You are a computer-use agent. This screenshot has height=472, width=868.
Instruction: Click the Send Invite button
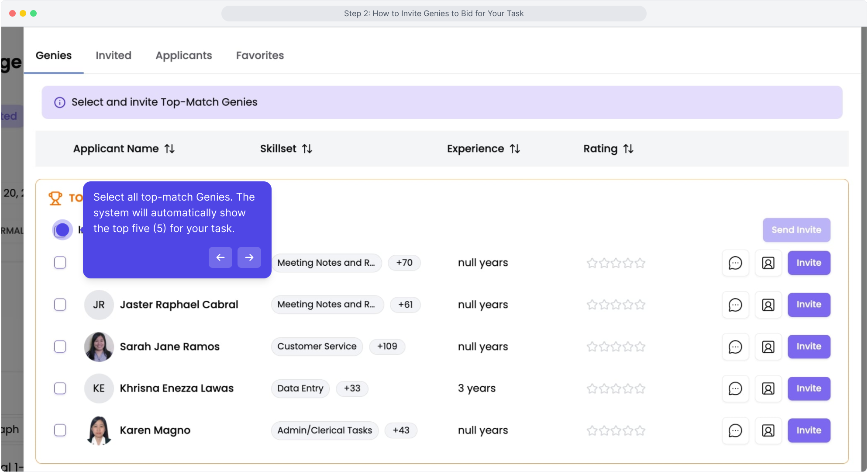[x=796, y=230]
